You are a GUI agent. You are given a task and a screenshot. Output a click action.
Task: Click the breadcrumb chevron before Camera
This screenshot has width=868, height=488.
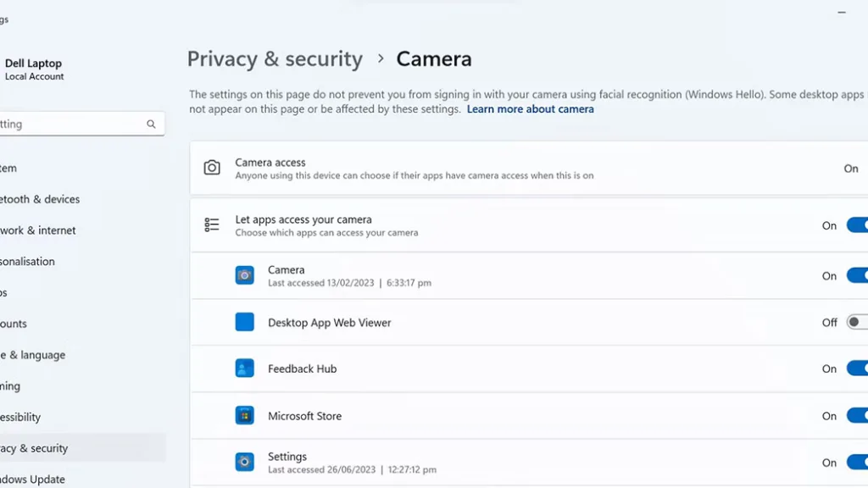[381, 58]
